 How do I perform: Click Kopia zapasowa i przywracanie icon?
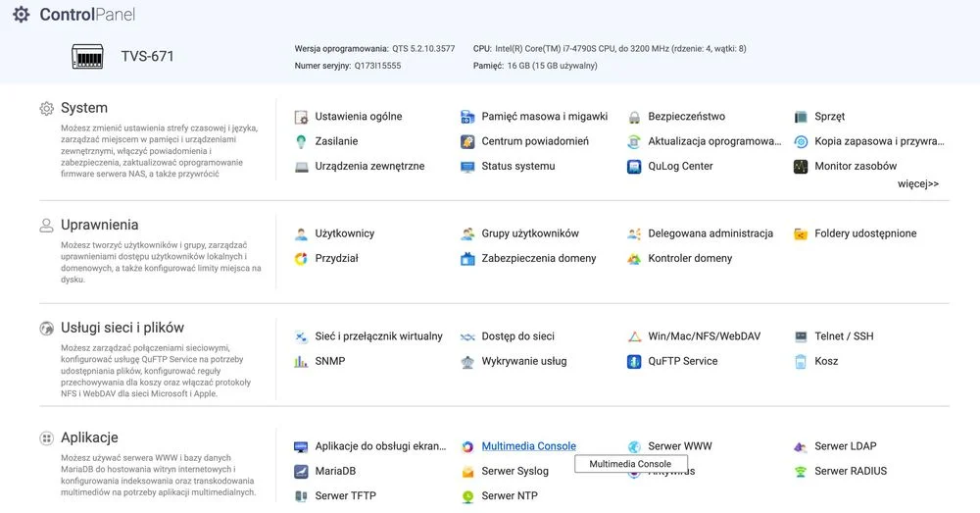[x=801, y=142]
